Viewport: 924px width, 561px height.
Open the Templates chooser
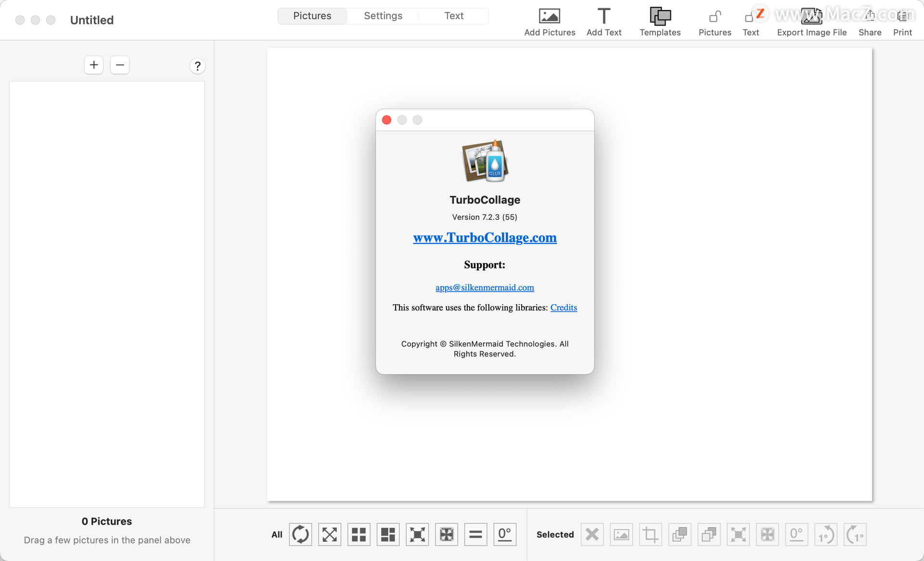point(660,16)
